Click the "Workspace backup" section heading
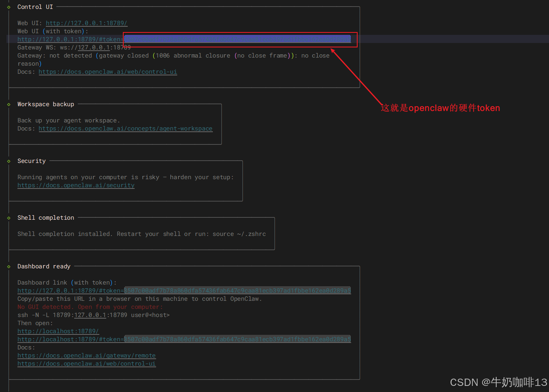 tap(46, 104)
